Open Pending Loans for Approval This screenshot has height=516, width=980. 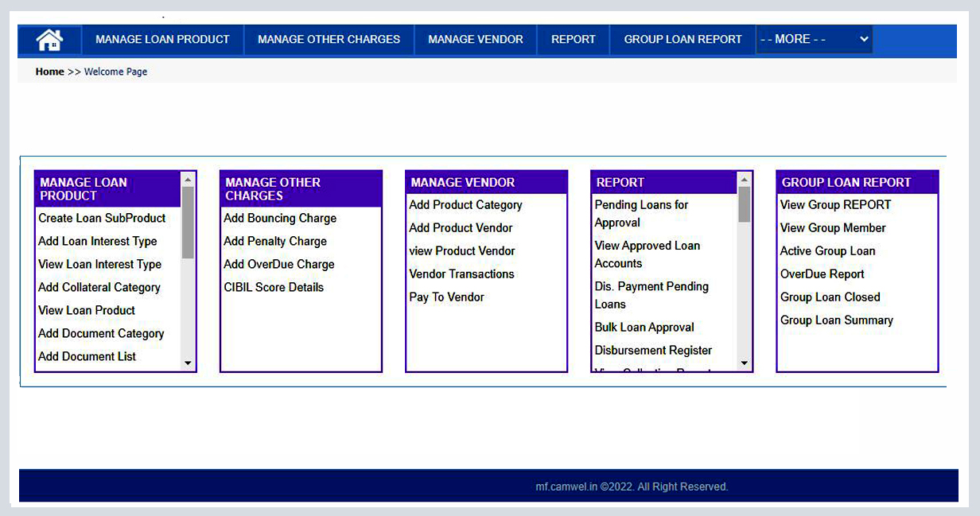(x=640, y=213)
